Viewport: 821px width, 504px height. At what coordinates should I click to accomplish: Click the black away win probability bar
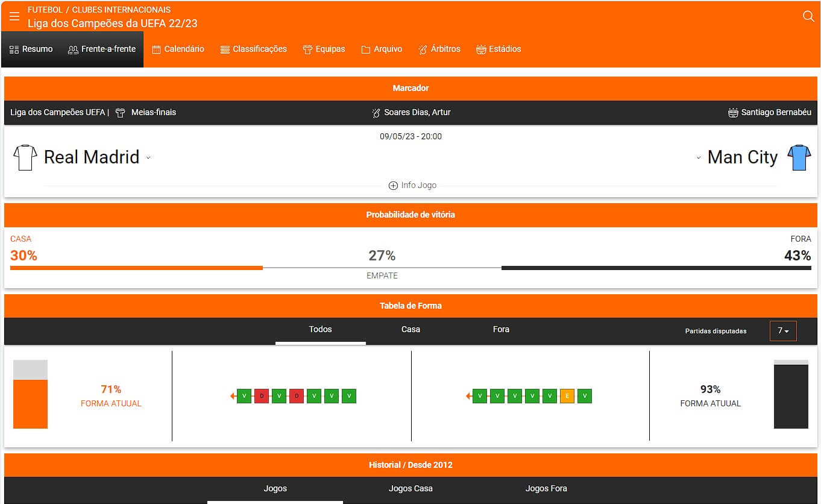tap(656, 268)
